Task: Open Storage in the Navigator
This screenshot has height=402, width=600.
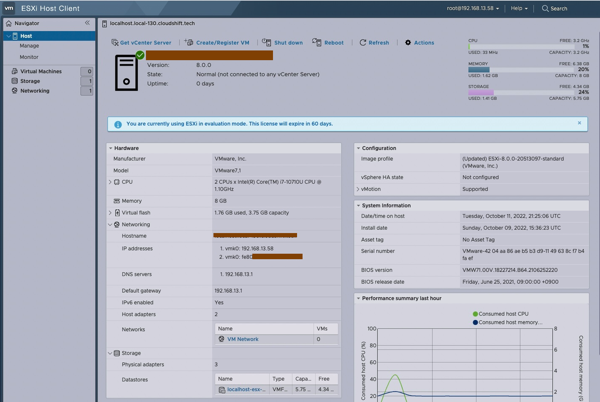Action: [30, 81]
